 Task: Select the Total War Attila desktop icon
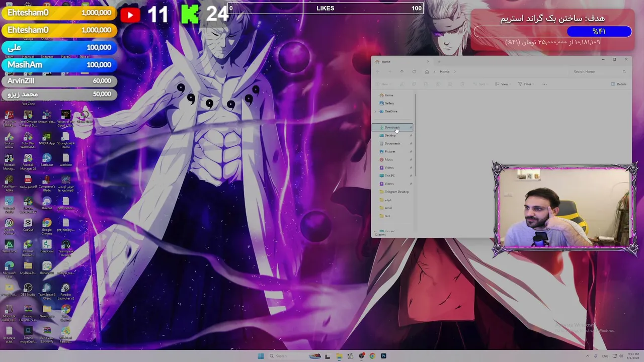coord(9,184)
